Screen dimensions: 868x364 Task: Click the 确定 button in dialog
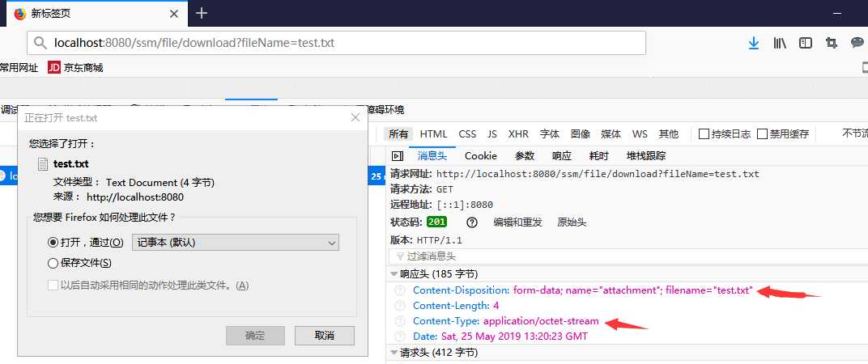pyautogui.click(x=255, y=335)
